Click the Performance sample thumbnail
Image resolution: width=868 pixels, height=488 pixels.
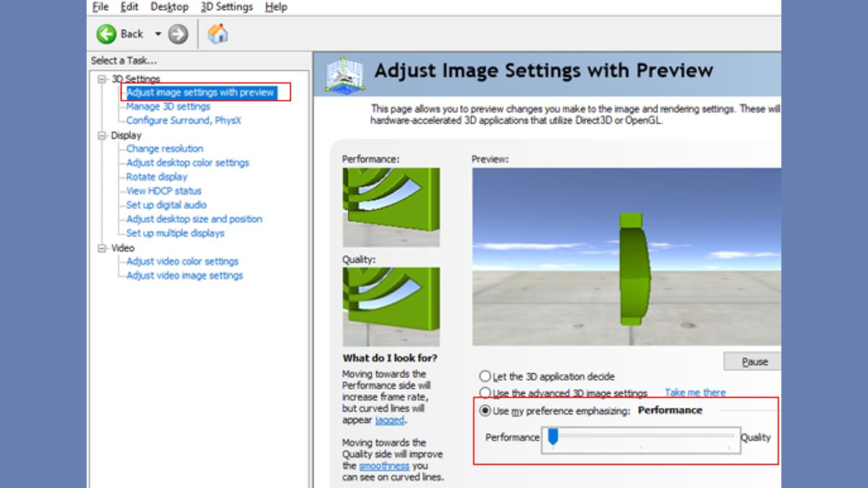click(391, 207)
